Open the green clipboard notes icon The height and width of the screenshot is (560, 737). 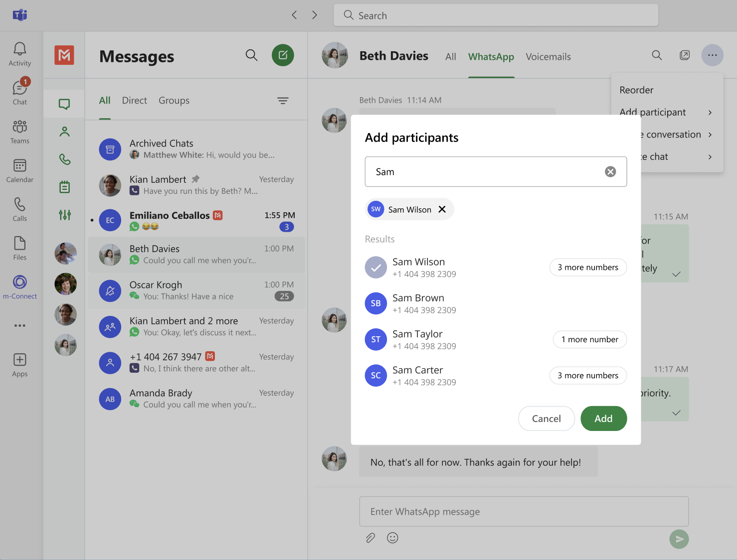[x=64, y=187]
